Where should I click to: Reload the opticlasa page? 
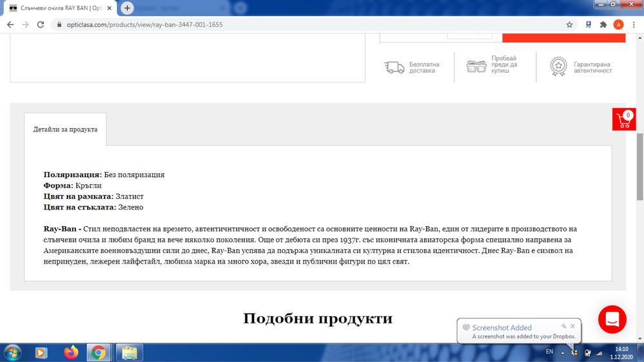click(x=40, y=24)
